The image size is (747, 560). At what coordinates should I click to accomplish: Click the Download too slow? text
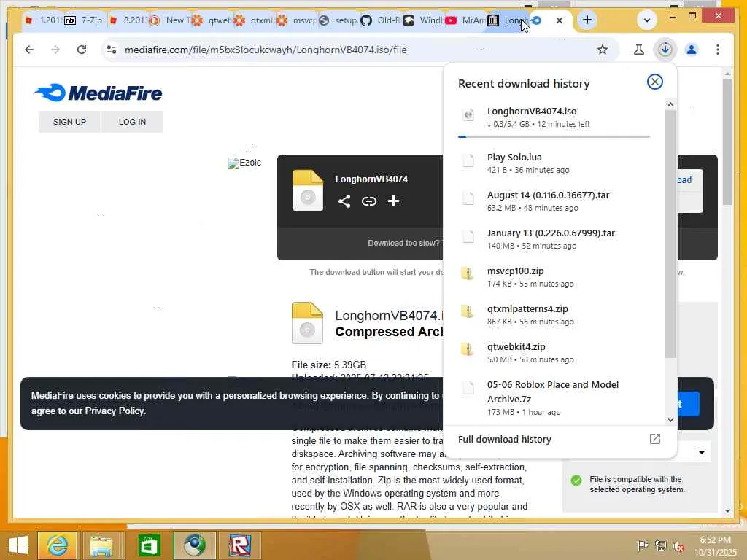click(x=403, y=243)
